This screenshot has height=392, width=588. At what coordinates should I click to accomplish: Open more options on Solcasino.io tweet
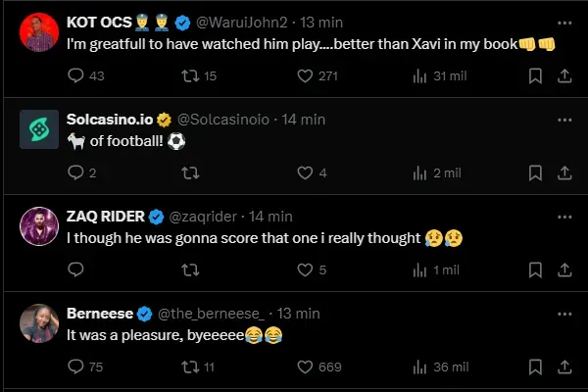click(x=563, y=119)
